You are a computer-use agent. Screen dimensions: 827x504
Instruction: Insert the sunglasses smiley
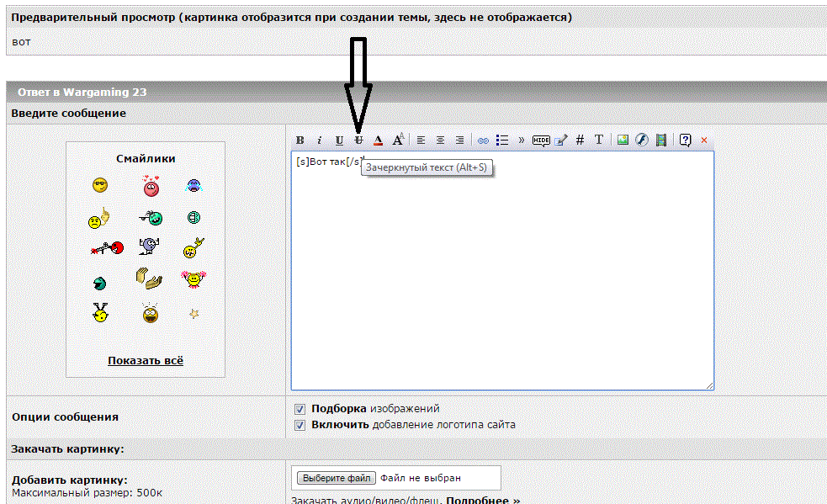(x=100, y=185)
